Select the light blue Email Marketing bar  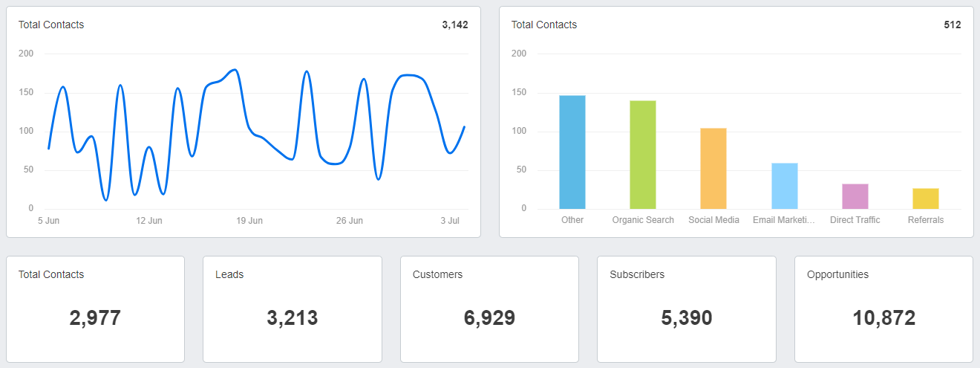(x=784, y=186)
